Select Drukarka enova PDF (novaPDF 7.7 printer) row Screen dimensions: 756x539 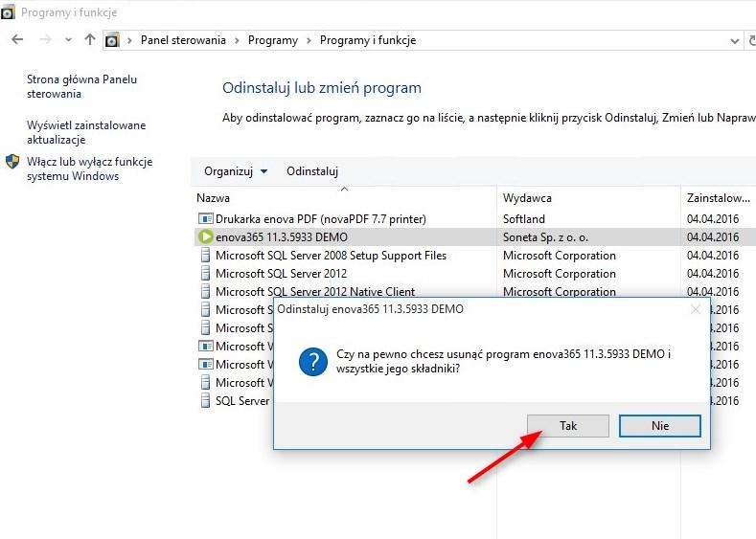point(475,218)
